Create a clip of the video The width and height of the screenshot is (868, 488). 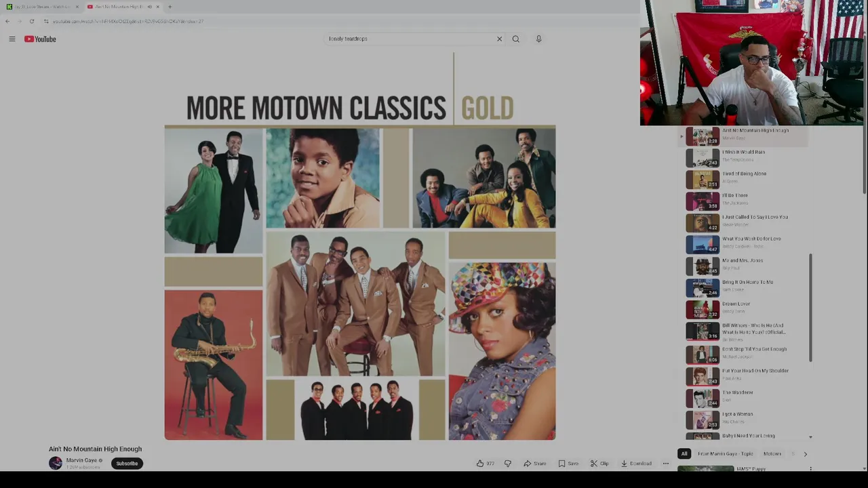pos(599,464)
